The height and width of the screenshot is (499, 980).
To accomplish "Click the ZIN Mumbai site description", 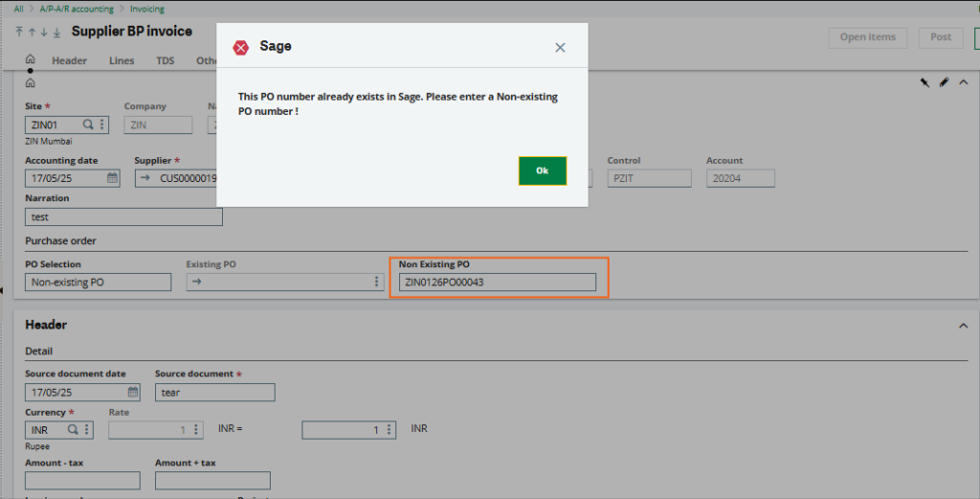I will click(x=49, y=142).
